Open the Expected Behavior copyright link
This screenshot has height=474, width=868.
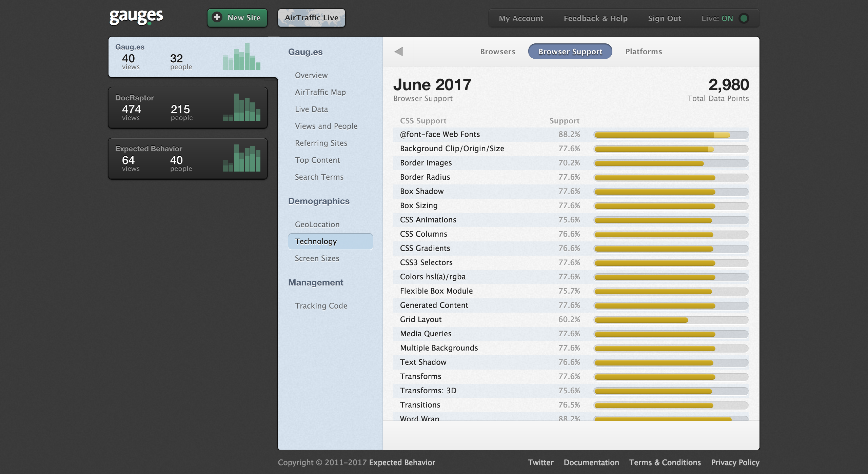tap(402, 462)
